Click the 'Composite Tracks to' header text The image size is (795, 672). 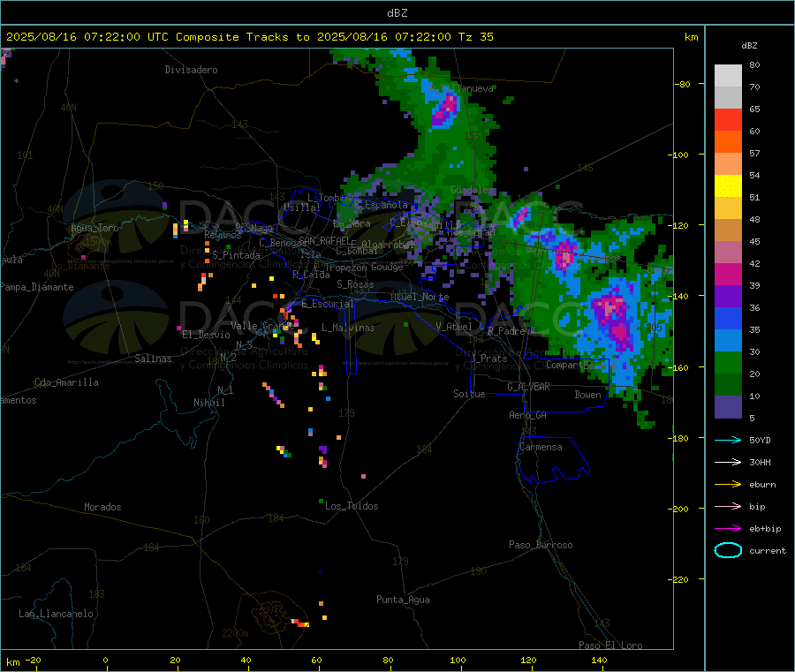point(242,37)
